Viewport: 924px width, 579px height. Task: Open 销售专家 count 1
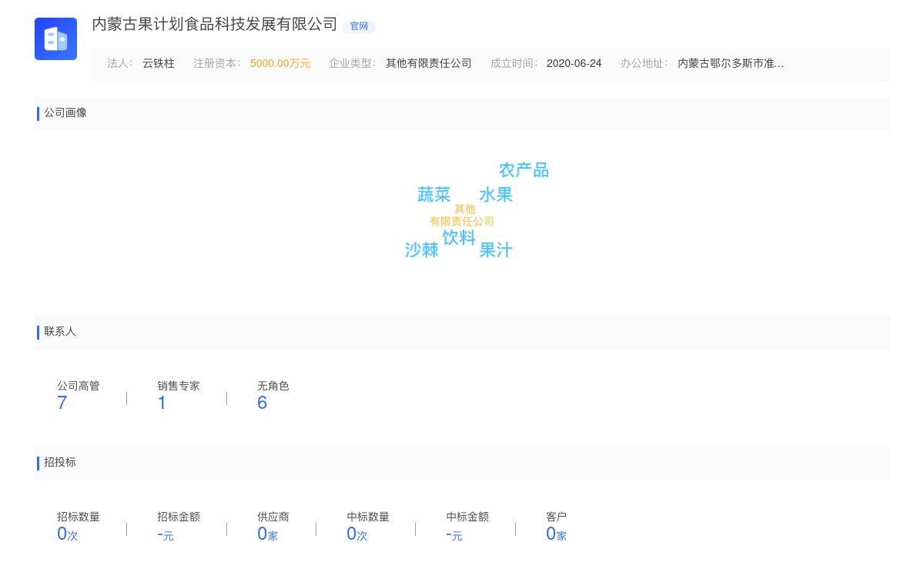click(x=162, y=403)
